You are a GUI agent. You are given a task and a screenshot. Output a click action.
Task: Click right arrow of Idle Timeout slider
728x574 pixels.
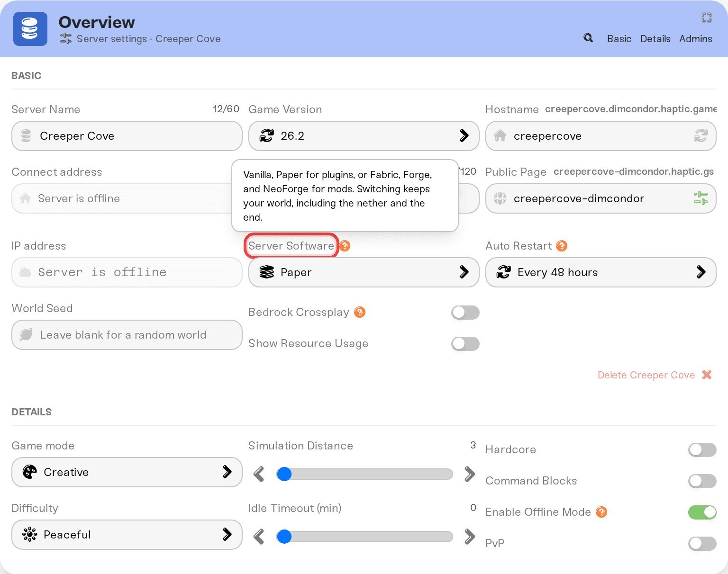[x=470, y=536]
